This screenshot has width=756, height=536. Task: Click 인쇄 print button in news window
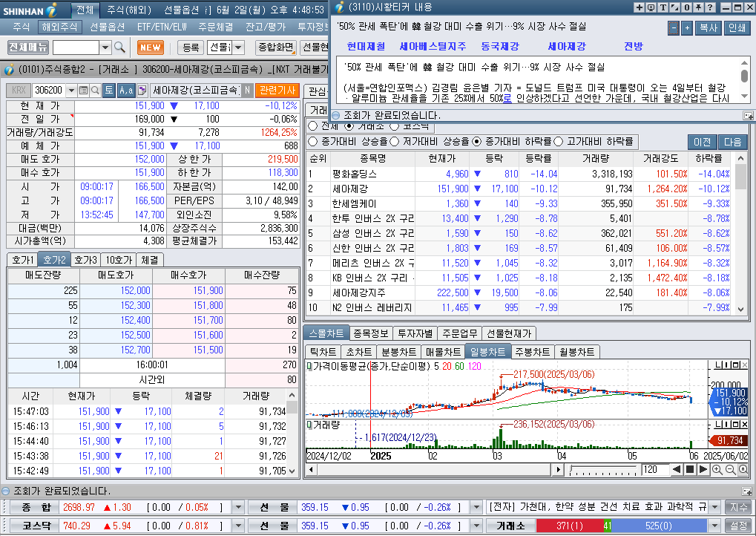tap(737, 28)
